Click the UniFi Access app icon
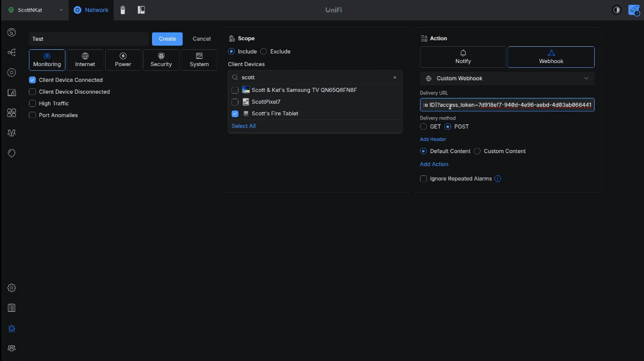Viewport: 644px width, 361px height. click(x=141, y=10)
